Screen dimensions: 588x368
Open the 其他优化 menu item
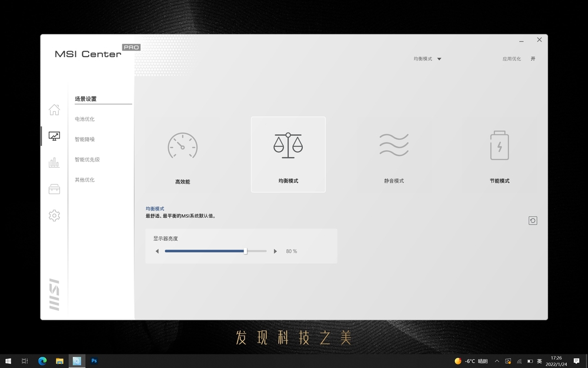(x=85, y=180)
